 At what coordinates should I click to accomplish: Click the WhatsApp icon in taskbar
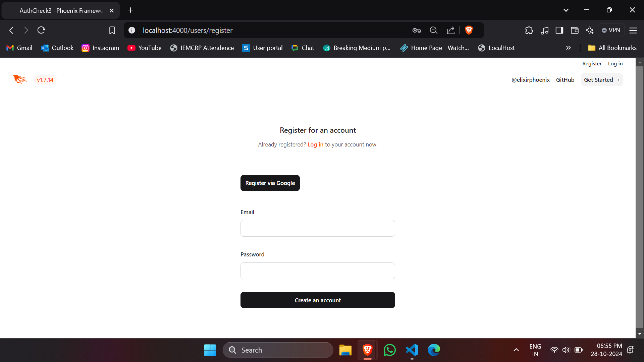click(x=390, y=350)
